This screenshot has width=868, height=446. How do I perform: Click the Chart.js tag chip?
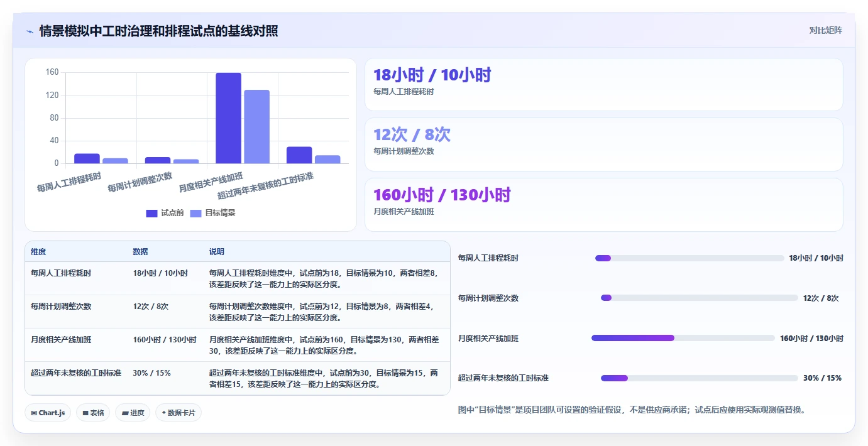[x=48, y=413]
